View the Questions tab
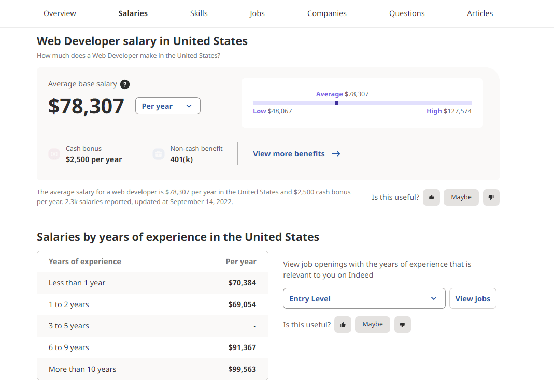This screenshot has width=554, height=392. 407,13
